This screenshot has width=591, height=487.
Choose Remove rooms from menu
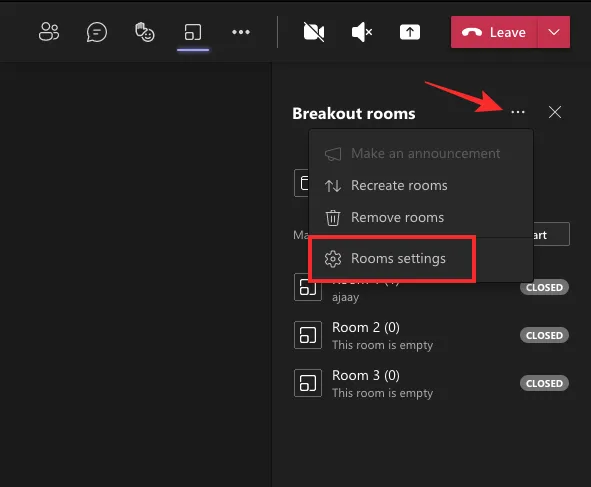[x=421, y=217]
